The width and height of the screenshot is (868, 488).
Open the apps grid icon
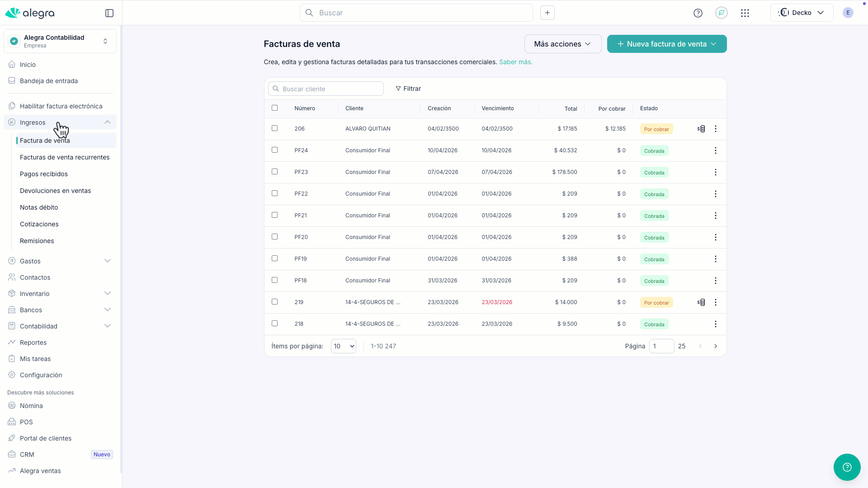pos(745,13)
